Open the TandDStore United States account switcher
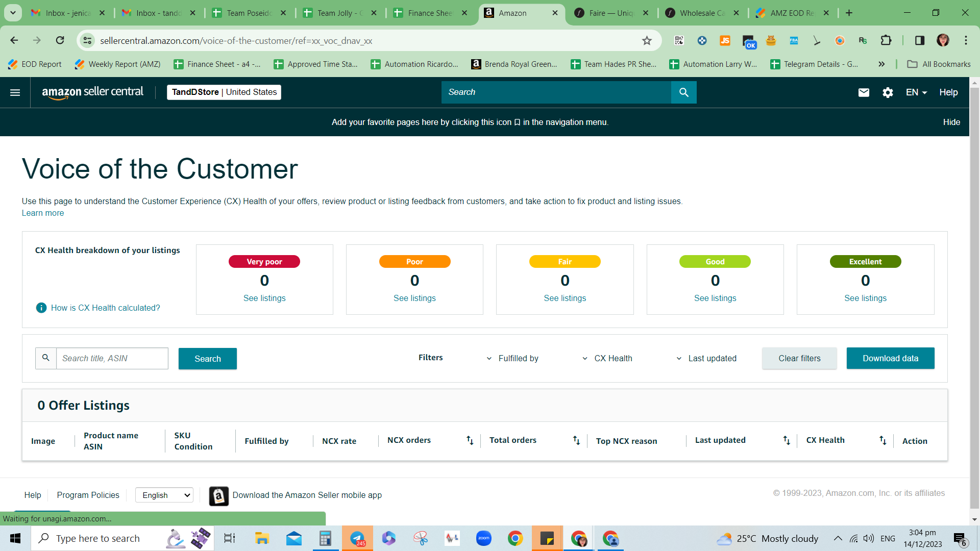This screenshot has height=551, width=980. pyautogui.click(x=224, y=92)
